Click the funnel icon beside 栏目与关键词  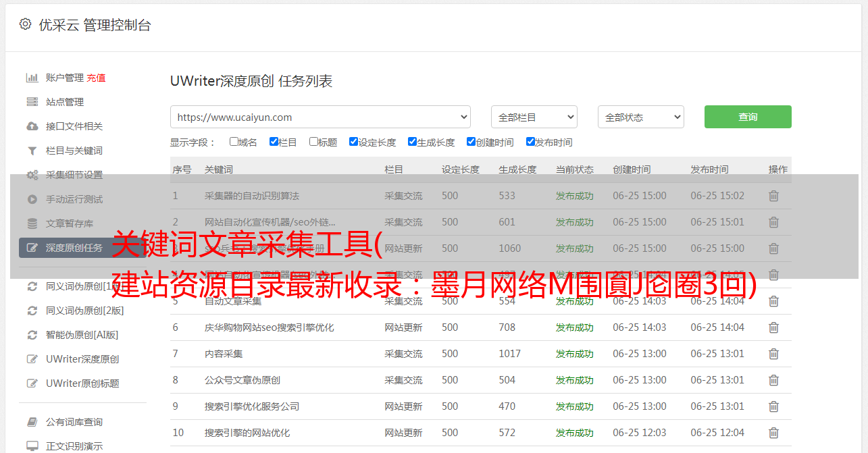[x=32, y=151]
